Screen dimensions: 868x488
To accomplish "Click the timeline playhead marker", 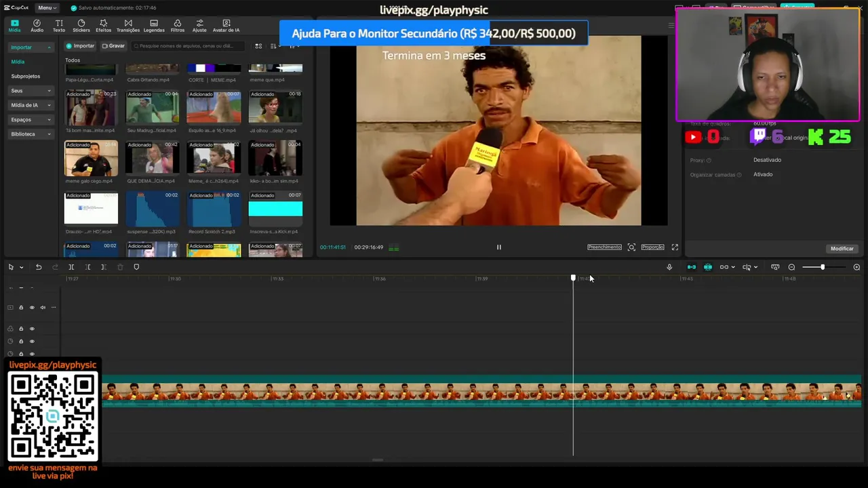I will pyautogui.click(x=573, y=278).
